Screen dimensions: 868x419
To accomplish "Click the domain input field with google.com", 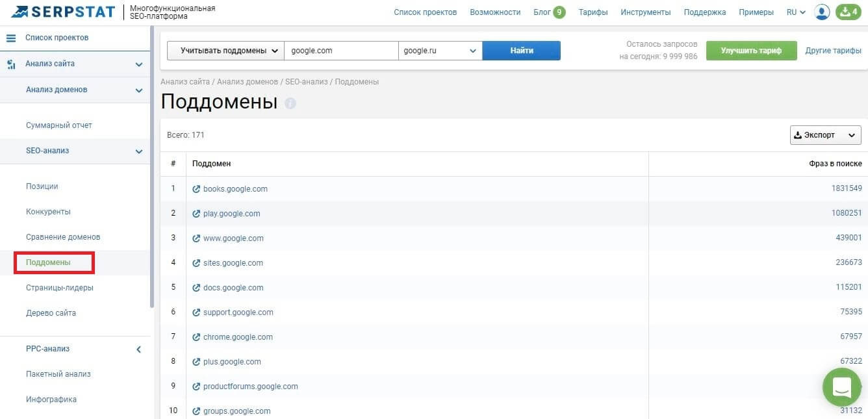I will pos(341,51).
